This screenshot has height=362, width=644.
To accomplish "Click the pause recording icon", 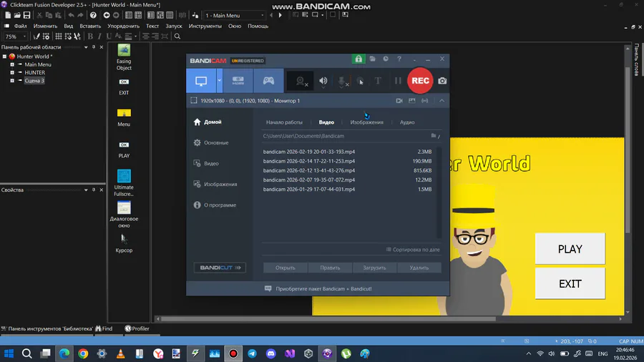I will [x=398, y=81].
